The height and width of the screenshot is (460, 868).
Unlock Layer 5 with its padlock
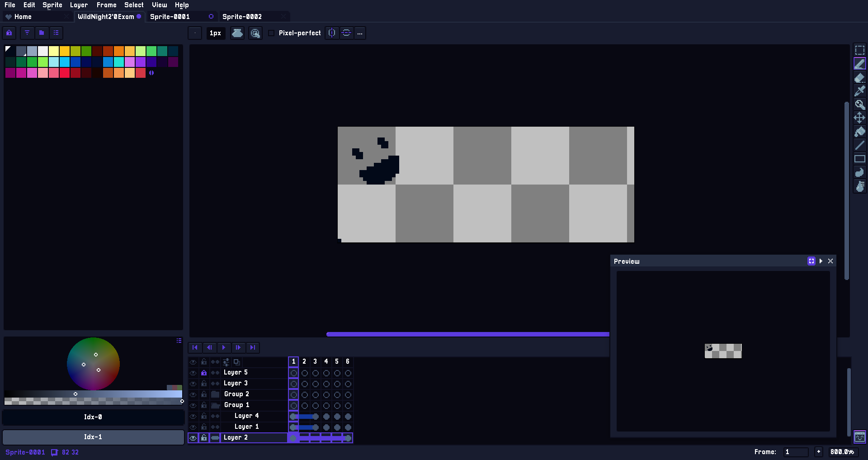pos(204,373)
